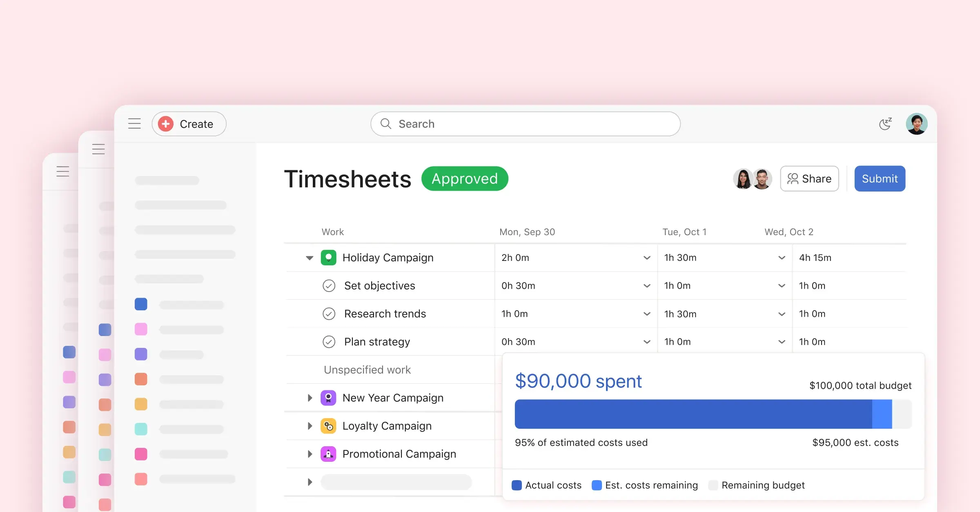Click the Loyalty Campaign project icon
The image size is (980, 512).
[329, 425]
